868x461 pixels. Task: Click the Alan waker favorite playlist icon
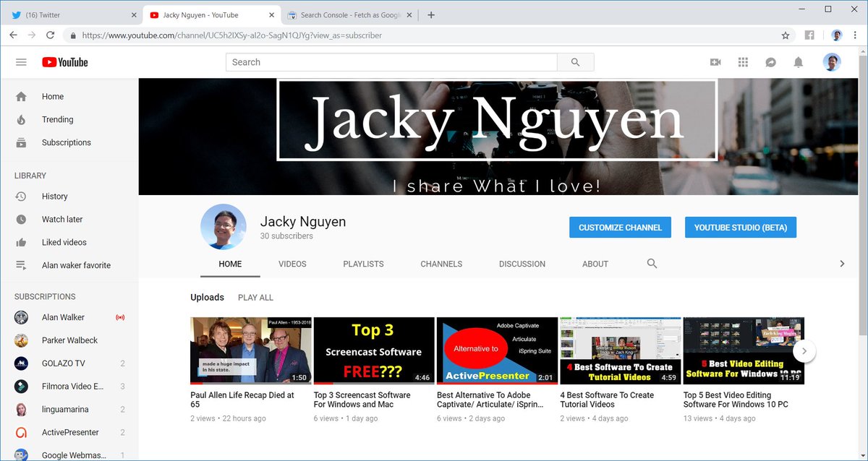click(x=21, y=265)
